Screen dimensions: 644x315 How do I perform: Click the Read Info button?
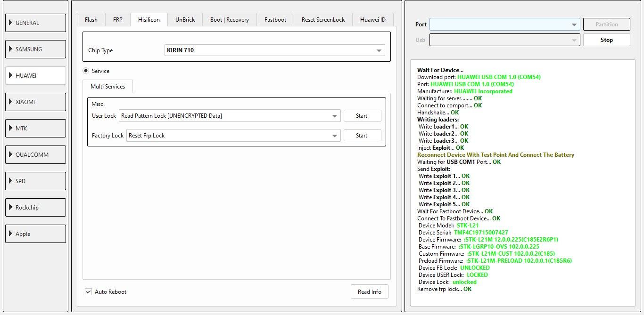pos(370,292)
